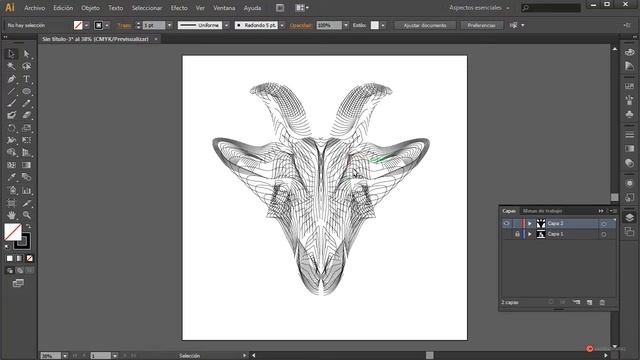This screenshot has width=640, height=360.
Task: Select the Rotate tool
Action: pyautogui.click(x=11, y=128)
